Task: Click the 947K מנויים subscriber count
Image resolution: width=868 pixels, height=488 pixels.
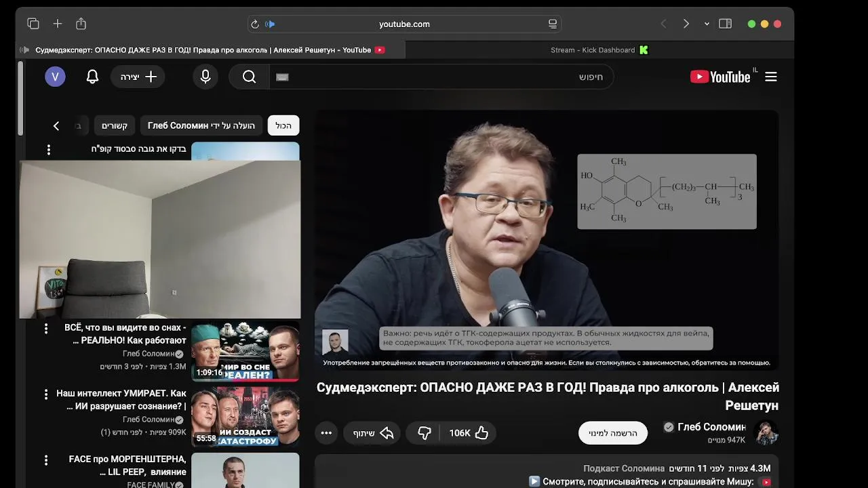Action: click(x=726, y=441)
